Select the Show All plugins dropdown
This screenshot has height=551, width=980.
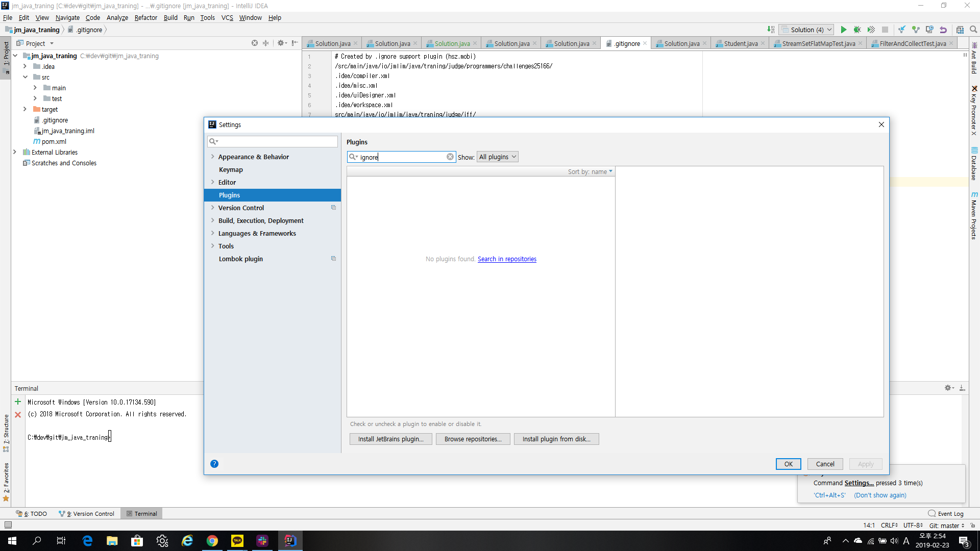[x=497, y=157]
